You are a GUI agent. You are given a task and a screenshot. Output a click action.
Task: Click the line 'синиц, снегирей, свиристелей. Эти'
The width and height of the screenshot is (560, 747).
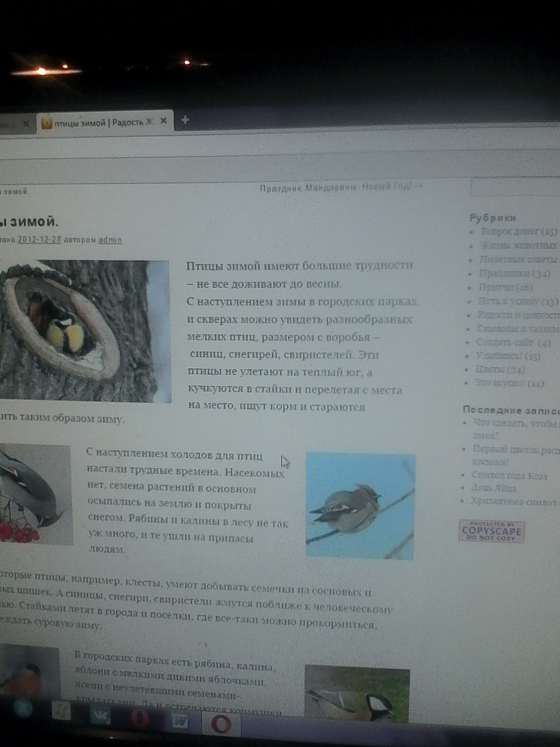coord(284,355)
